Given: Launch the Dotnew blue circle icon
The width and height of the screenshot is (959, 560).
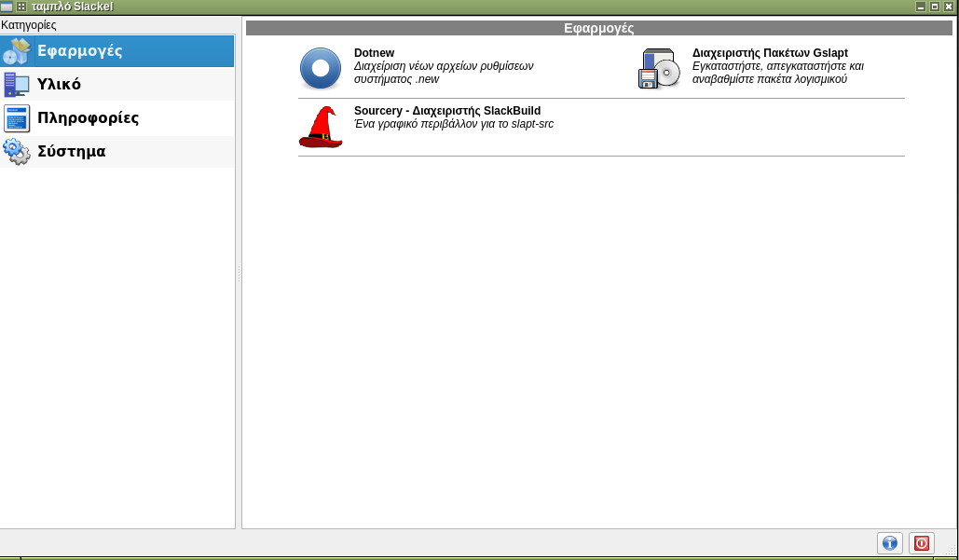Looking at the screenshot, I should click(321, 68).
